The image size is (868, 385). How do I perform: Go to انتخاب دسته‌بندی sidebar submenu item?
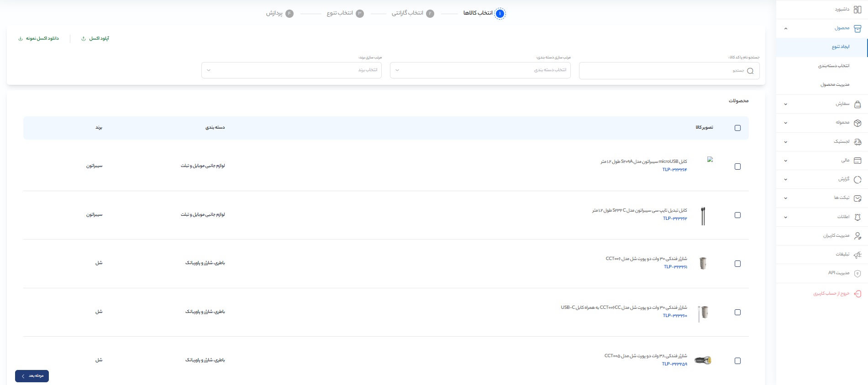click(x=833, y=66)
